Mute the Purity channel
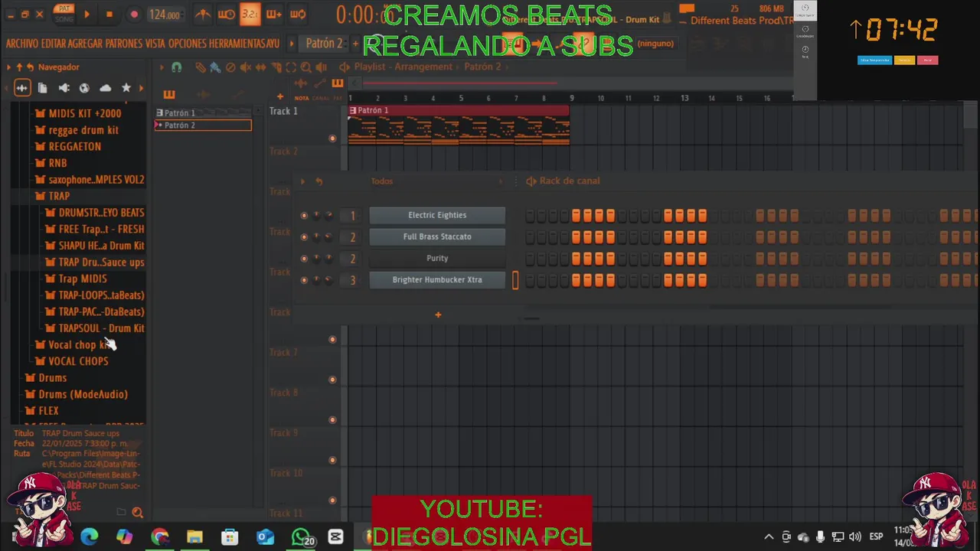This screenshot has width=980, height=551. point(304,259)
